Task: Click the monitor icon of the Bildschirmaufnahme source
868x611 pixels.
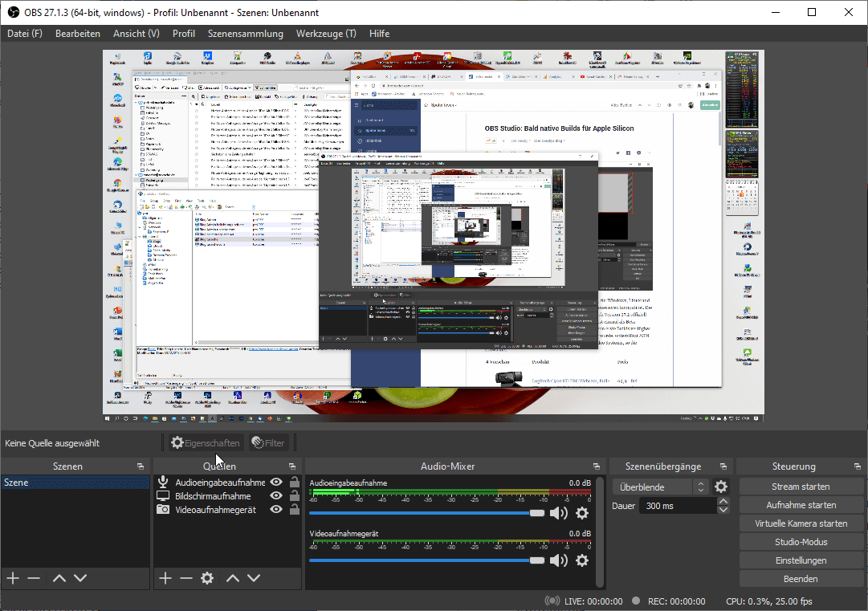Action: [x=163, y=496]
